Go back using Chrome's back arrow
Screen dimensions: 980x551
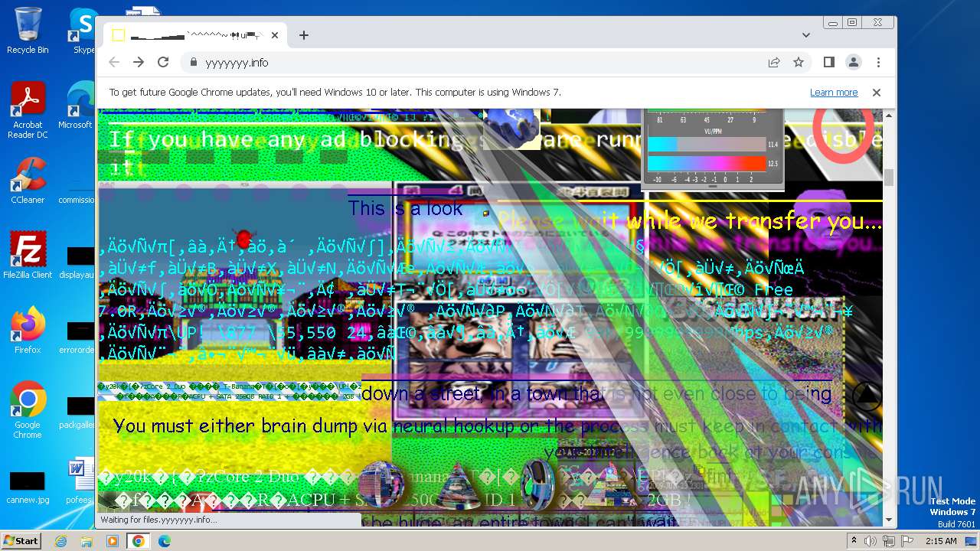coord(114,62)
